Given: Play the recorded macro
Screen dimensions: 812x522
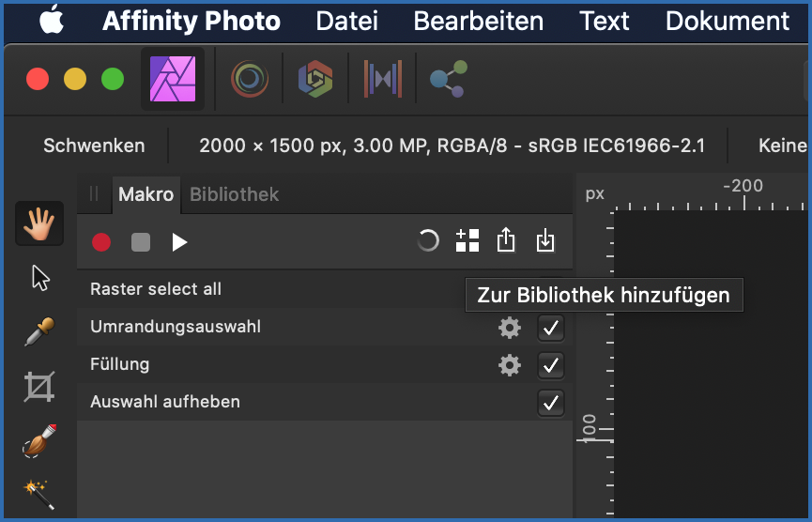Looking at the screenshot, I should pyautogui.click(x=179, y=242).
